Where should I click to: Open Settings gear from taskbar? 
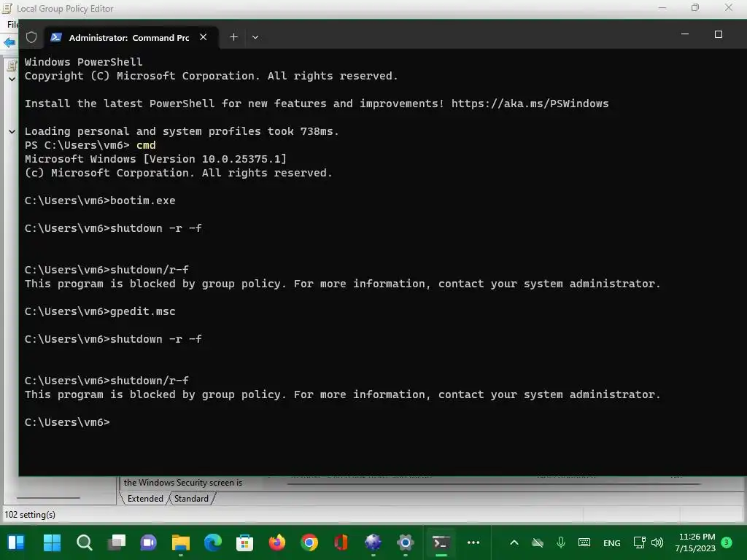[x=406, y=542]
